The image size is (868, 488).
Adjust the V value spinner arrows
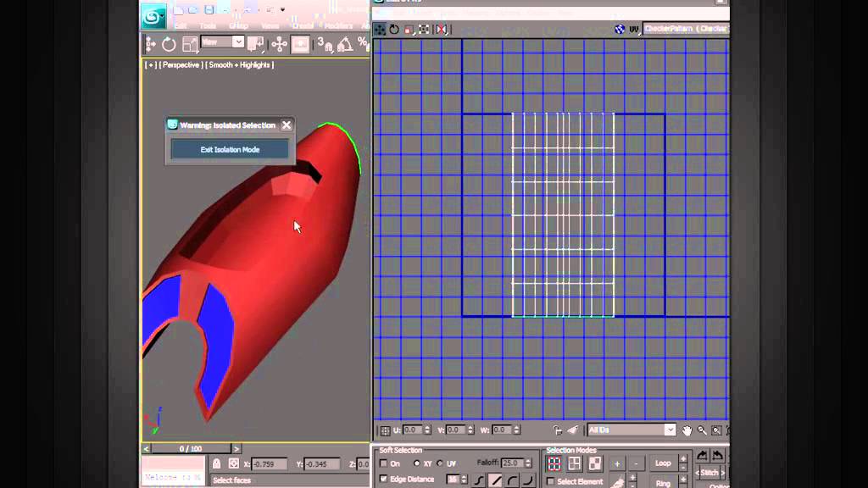click(470, 430)
